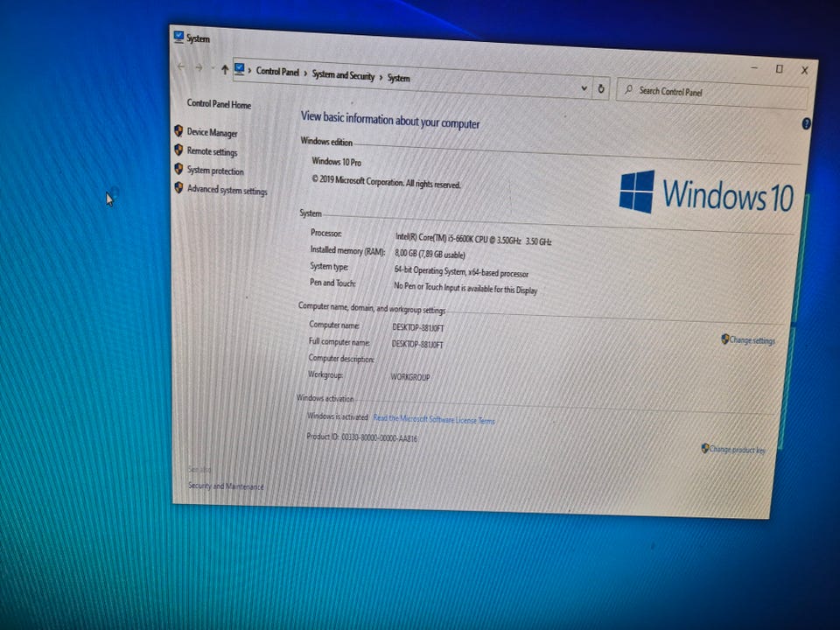This screenshot has width=840, height=630.
Task: Click the Windows 10 logo
Action: pyautogui.click(x=706, y=193)
